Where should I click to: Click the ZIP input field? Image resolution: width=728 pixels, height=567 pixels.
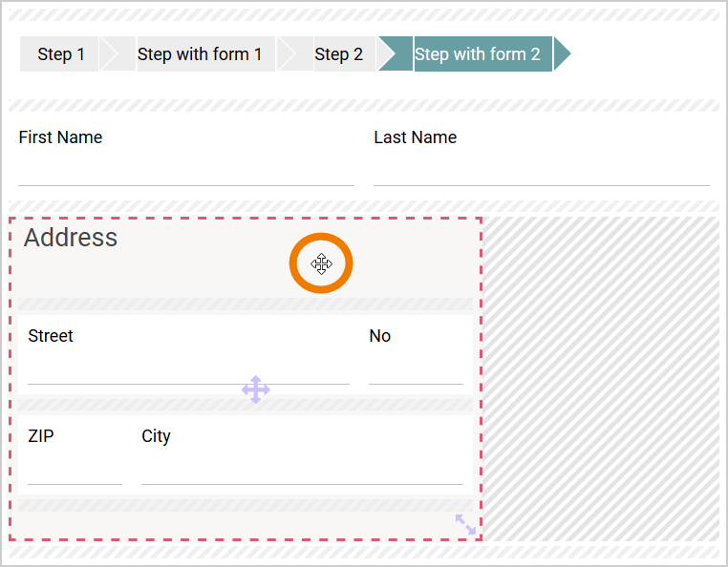tap(75, 472)
